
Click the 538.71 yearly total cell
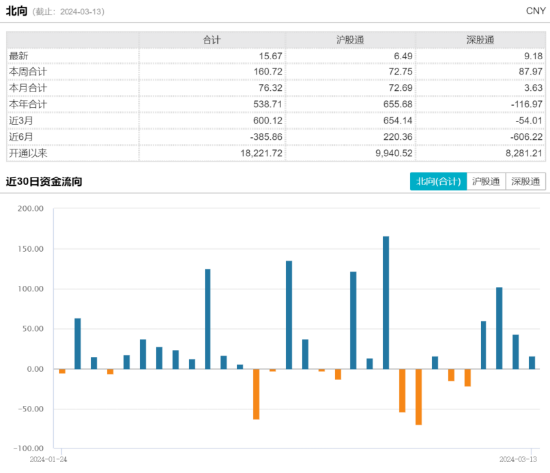pos(268,104)
